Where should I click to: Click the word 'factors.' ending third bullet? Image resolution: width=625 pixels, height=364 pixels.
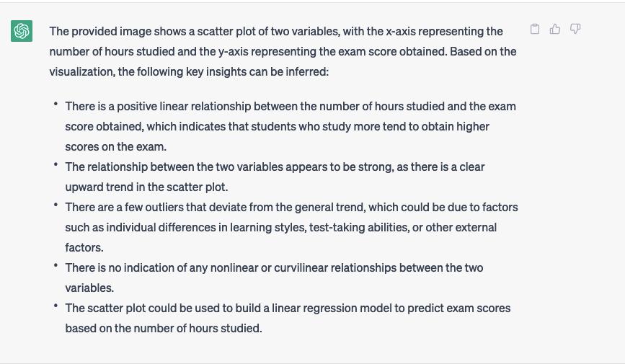click(84, 247)
